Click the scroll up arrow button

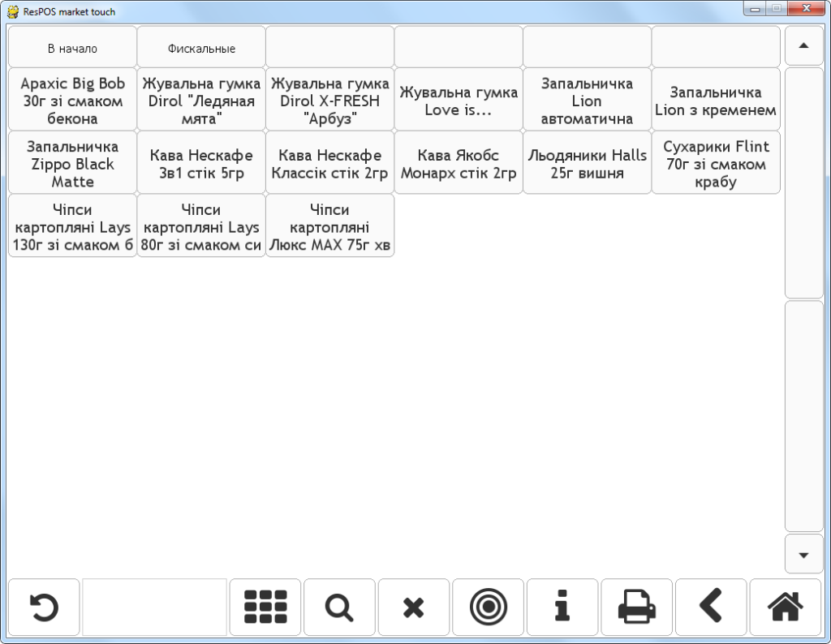803,45
